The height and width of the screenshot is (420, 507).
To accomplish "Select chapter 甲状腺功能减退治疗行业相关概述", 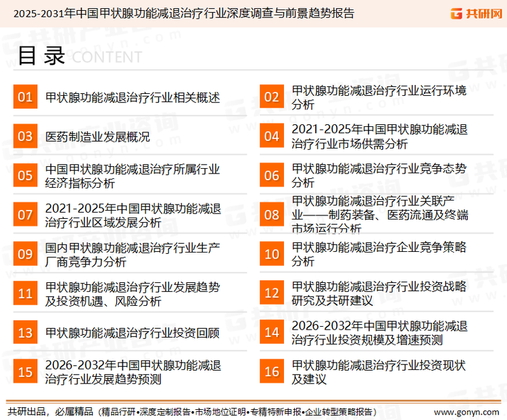I will [132, 97].
